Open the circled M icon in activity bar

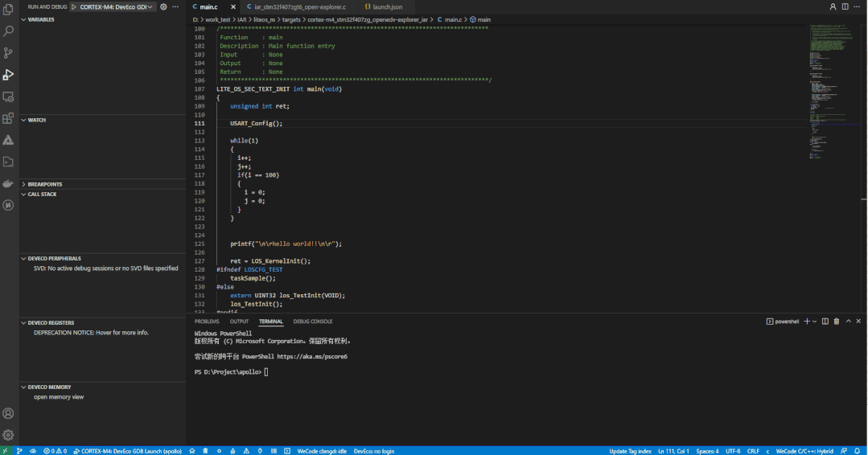(8, 205)
